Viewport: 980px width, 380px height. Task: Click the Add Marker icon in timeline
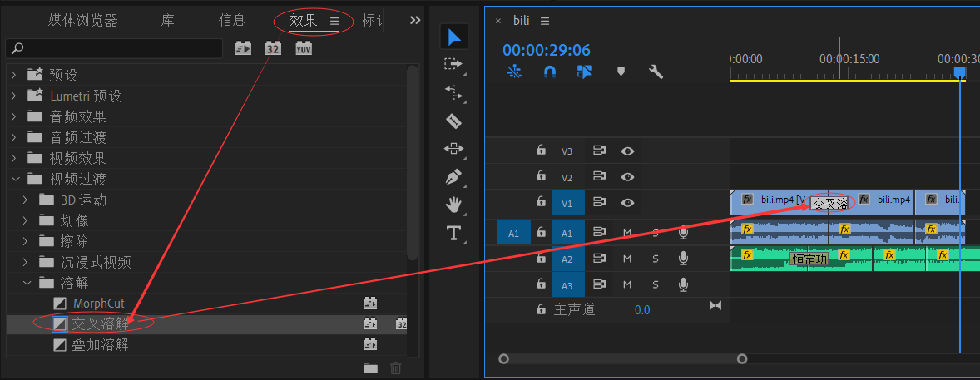(621, 72)
